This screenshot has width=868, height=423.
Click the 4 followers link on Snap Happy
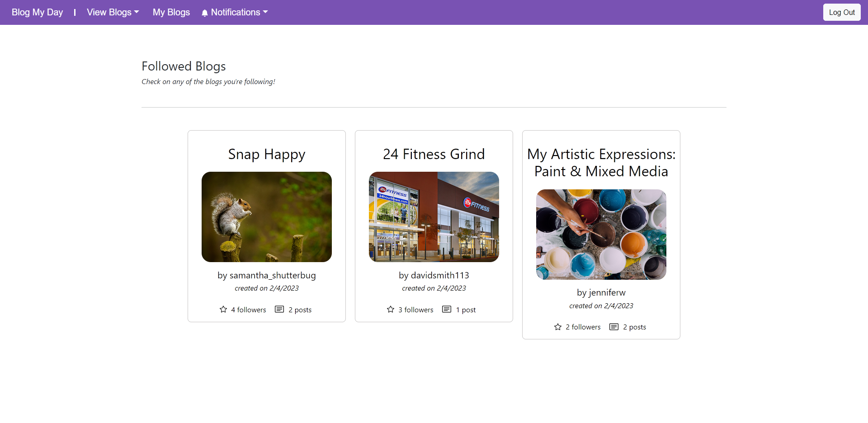tap(248, 310)
